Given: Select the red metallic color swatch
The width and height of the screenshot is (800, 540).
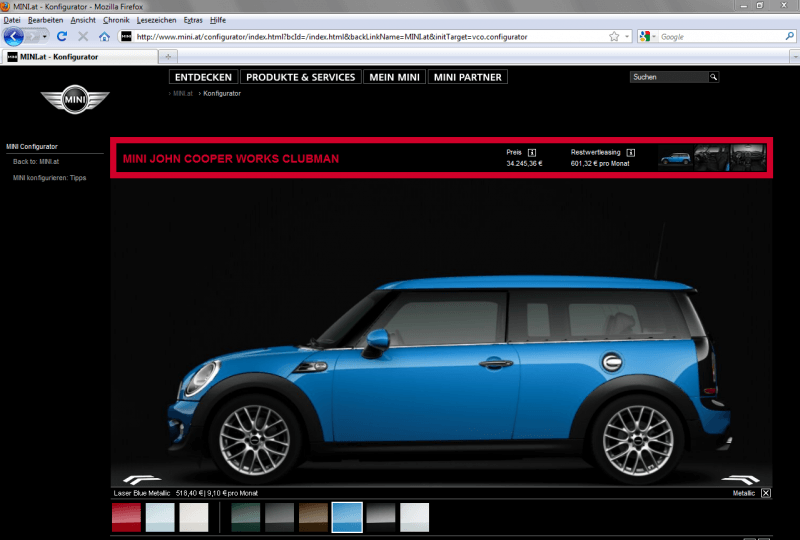Looking at the screenshot, I should [126, 517].
